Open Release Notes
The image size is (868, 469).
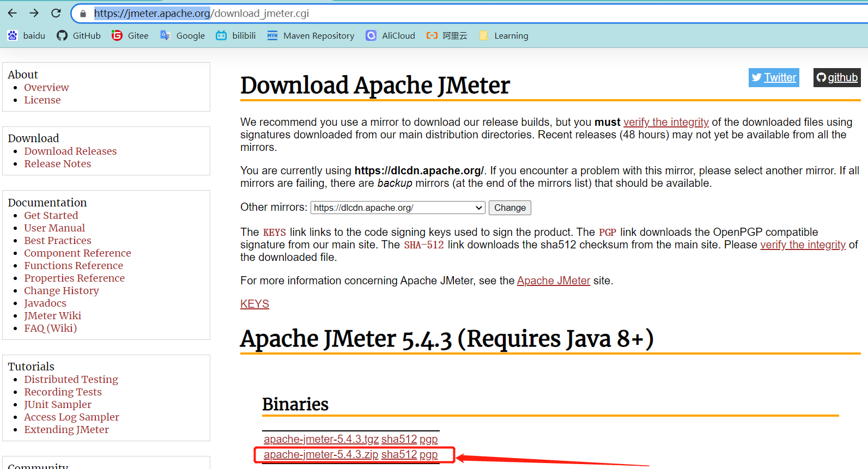pyautogui.click(x=58, y=163)
